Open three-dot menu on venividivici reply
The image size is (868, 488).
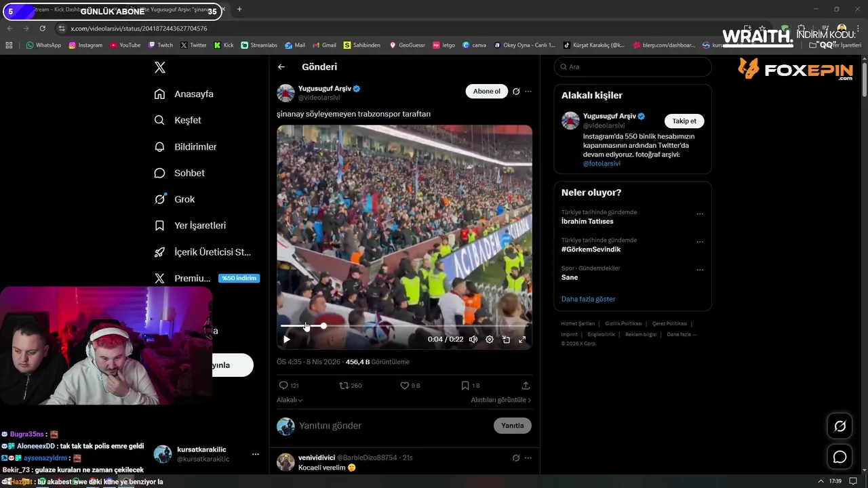528,457
